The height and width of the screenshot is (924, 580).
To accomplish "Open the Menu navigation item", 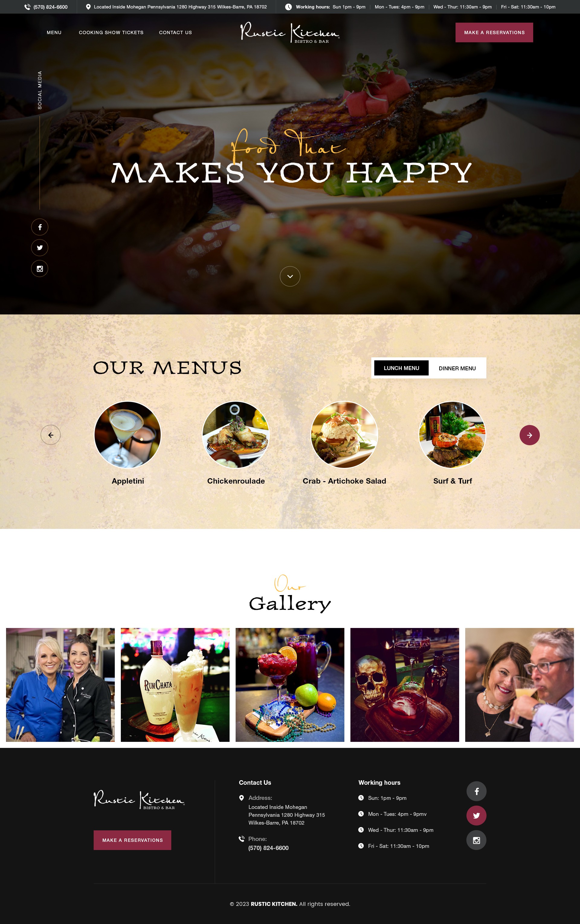I will [54, 33].
